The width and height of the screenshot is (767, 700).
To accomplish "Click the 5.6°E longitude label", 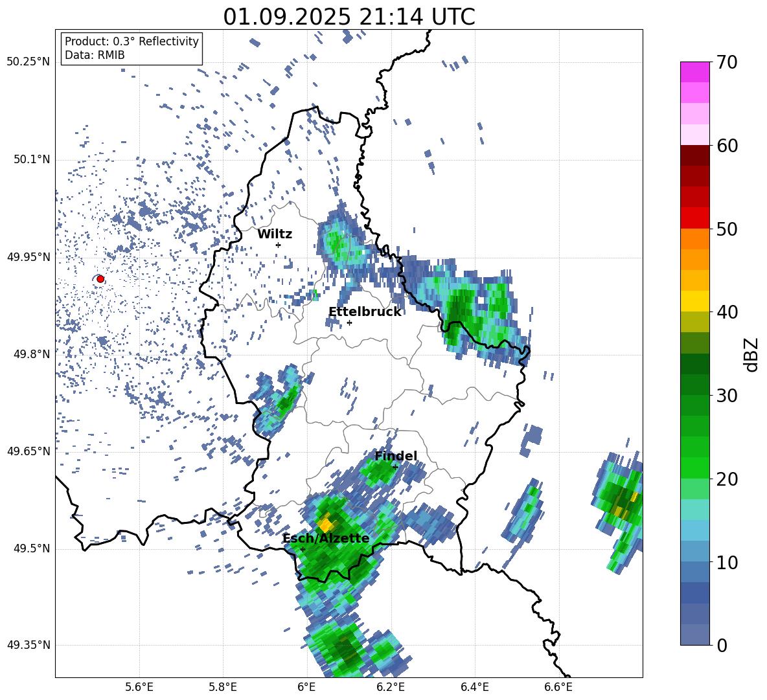I will point(139,687).
